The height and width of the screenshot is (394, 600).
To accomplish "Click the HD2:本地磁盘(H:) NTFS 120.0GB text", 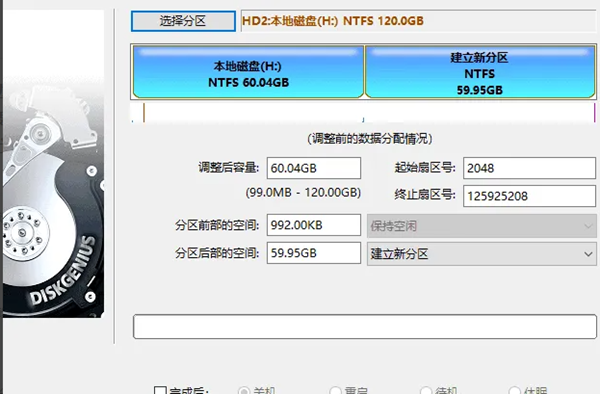I will [x=333, y=21].
